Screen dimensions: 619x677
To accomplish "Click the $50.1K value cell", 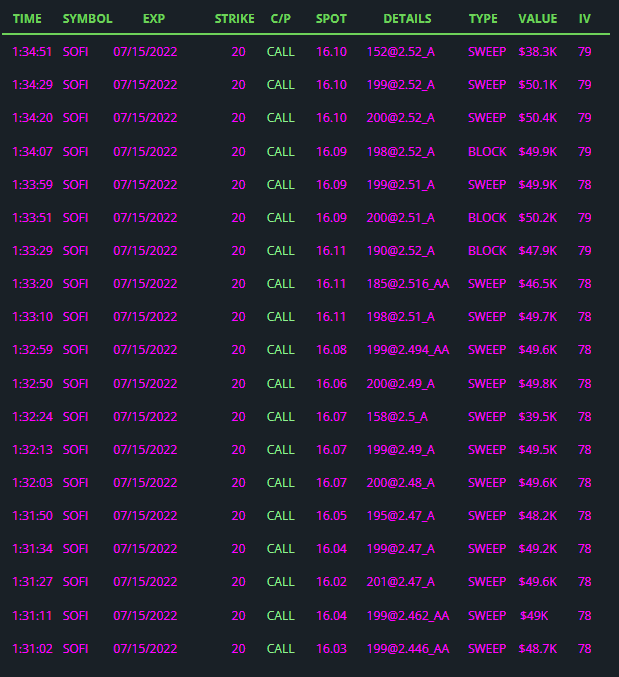I will [x=537, y=85].
